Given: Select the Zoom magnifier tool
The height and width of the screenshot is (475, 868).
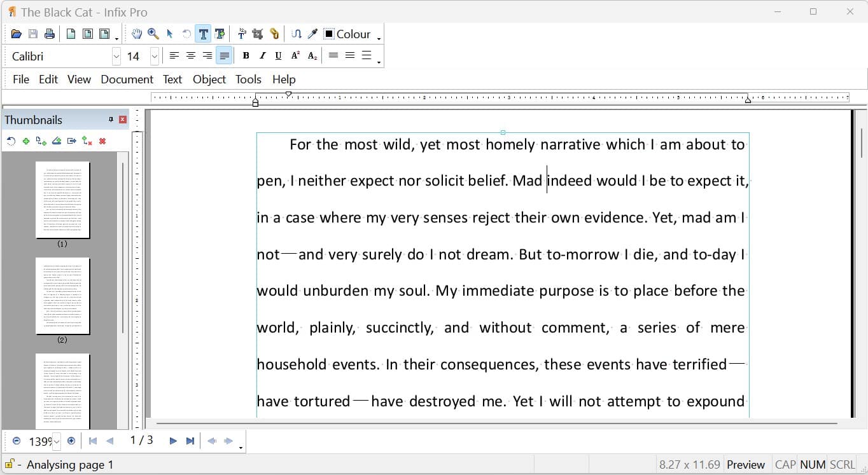Looking at the screenshot, I should (x=153, y=34).
